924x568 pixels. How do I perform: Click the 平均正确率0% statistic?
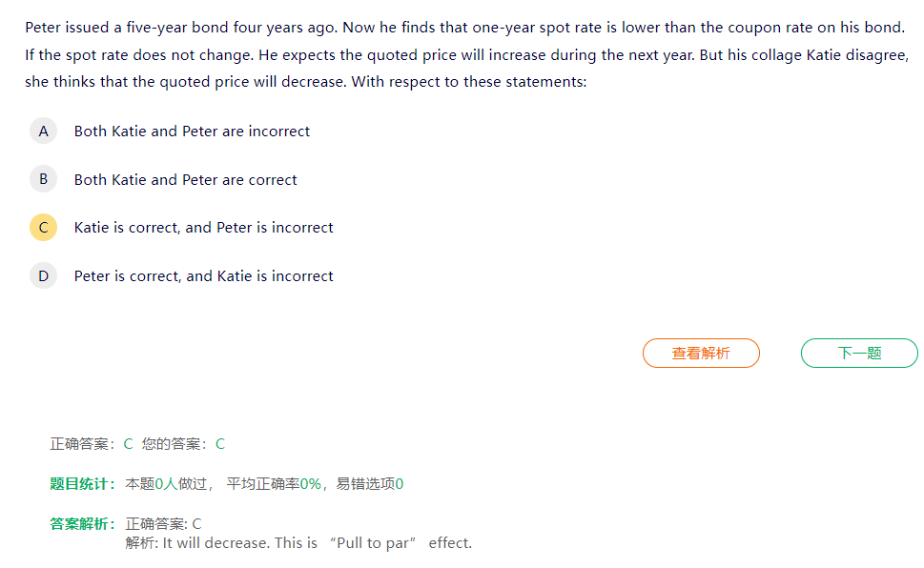(274, 484)
